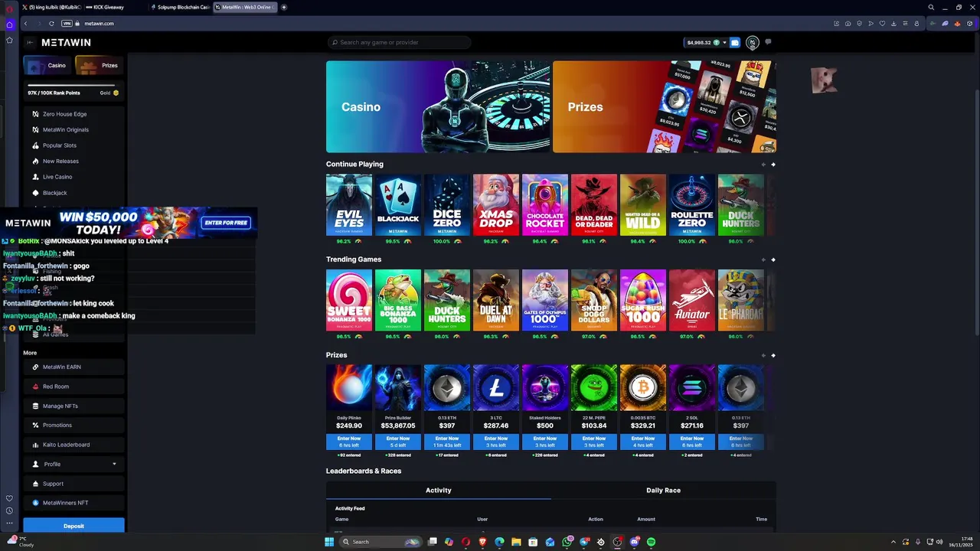The width and height of the screenshot is (980, 551).
Task: Open MetaWin Originals in sidebar
Action: tap(73, 130)
